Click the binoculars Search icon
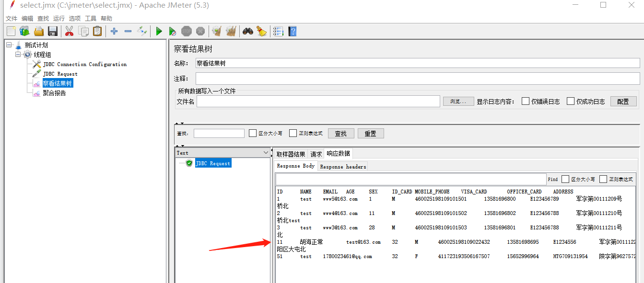The image size is (644, 283). (247, 31)
